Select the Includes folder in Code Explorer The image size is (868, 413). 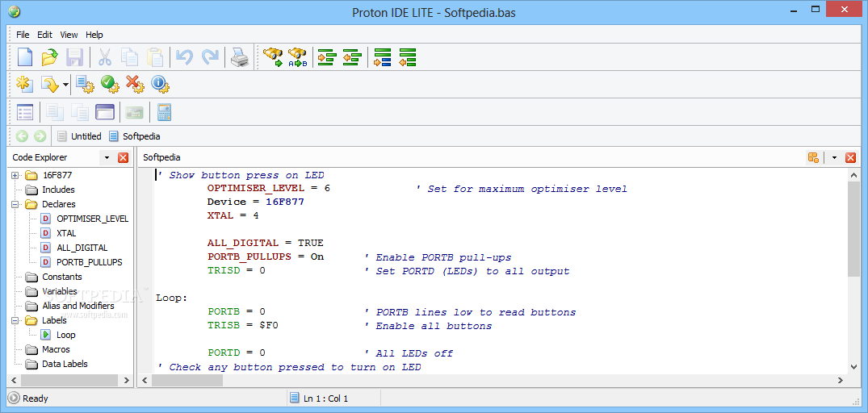coord(58,190)
